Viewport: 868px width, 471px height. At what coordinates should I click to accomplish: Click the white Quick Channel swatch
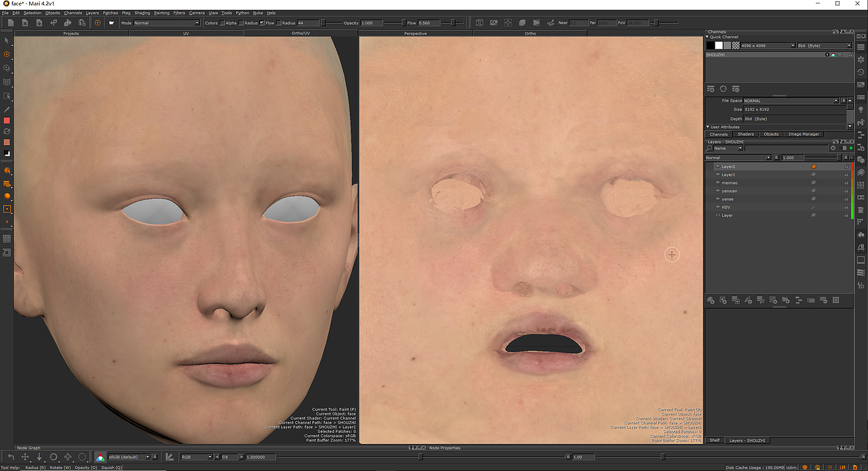[719, 45]
